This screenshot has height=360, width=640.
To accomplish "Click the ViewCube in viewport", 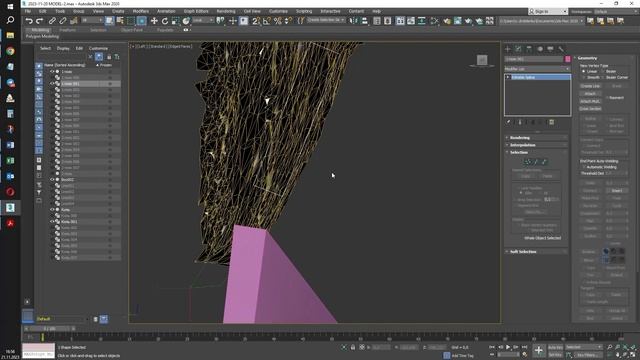I will (x=482, y=60).
